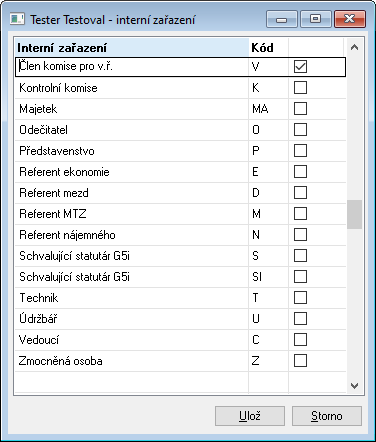
Task: Tick the Zmocněná osoba checkbox
Action: [300, 361]
